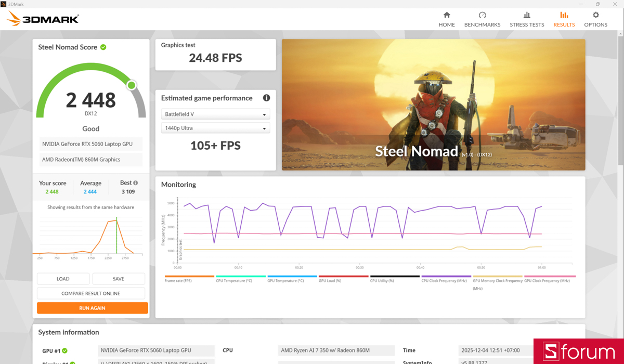Expand the System information section
The image size is (624, 364).
[68, 332]
